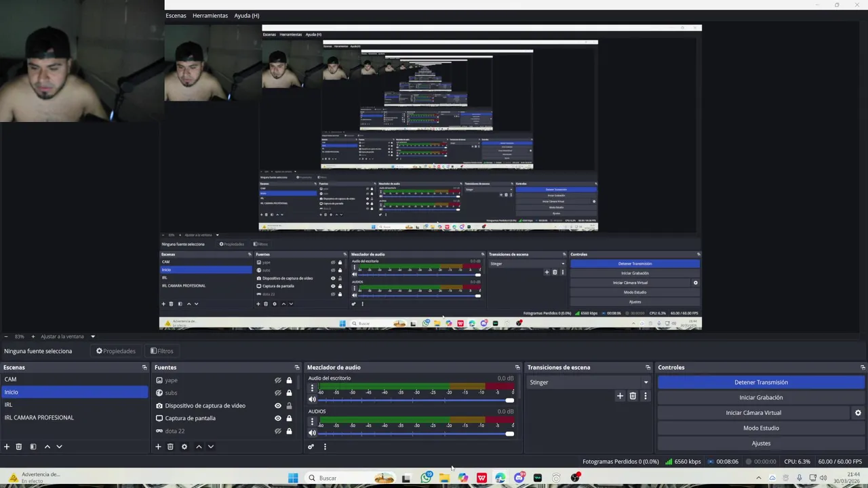Remove the selected source with the Fuentes trash icon
The width and height of the screenshot is (868, 488).
[170, 447]
